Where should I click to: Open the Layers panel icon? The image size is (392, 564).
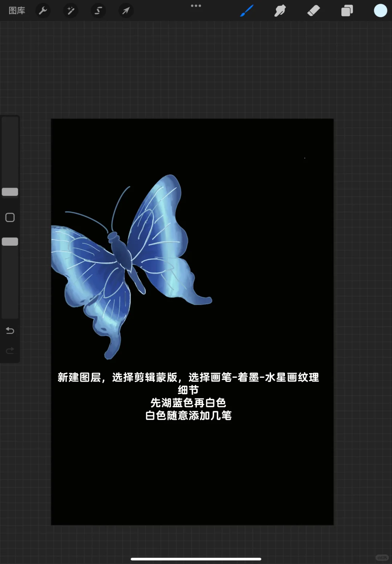347,11
